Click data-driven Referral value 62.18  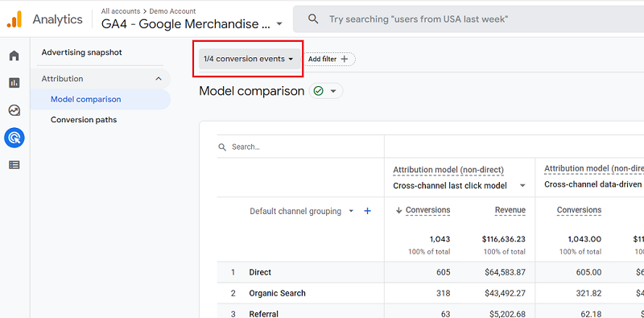click(591, 314)
